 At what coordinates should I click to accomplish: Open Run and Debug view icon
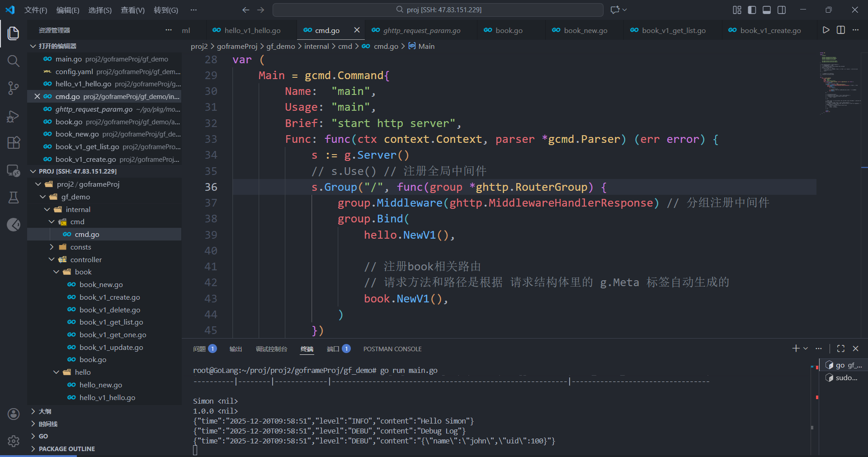[14, 116]
